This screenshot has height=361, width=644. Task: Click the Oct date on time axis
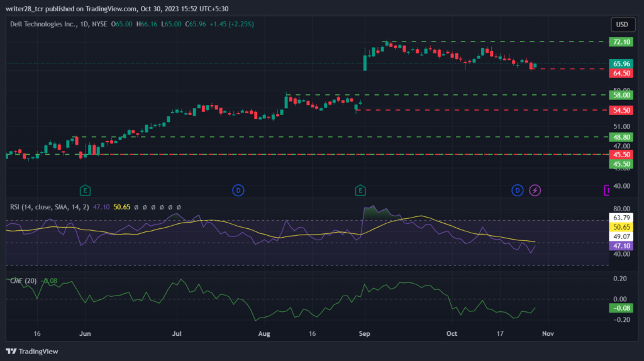click(x=452, y=333)
